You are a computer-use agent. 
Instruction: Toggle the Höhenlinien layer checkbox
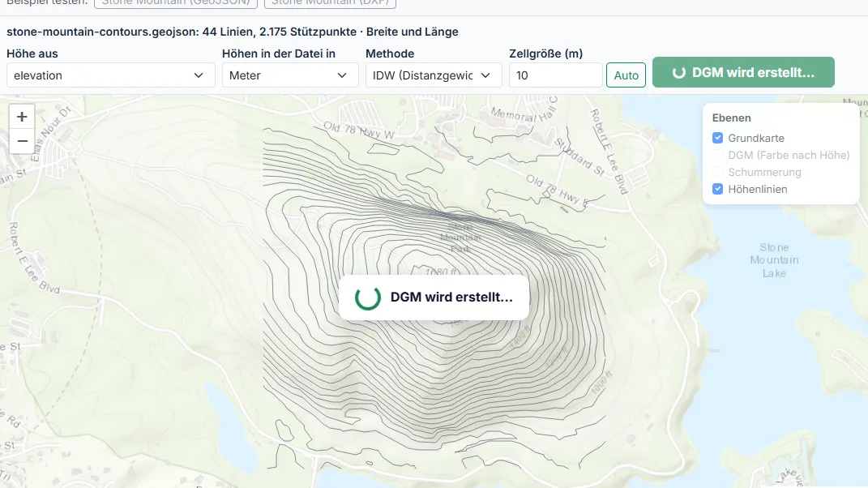coord(717,189)
